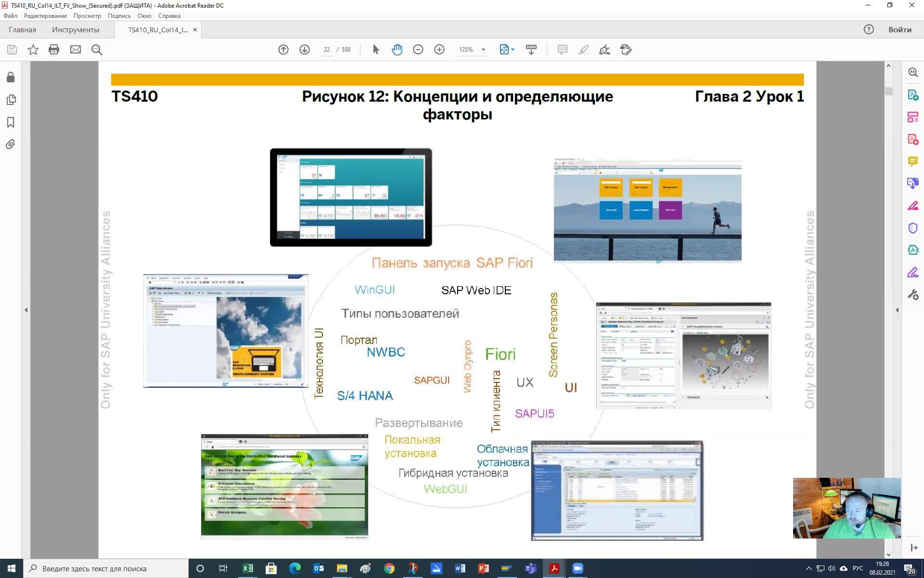Print the document with the printer icon
The width and height of the screenshot is (924, 578).
pos(54,50)
